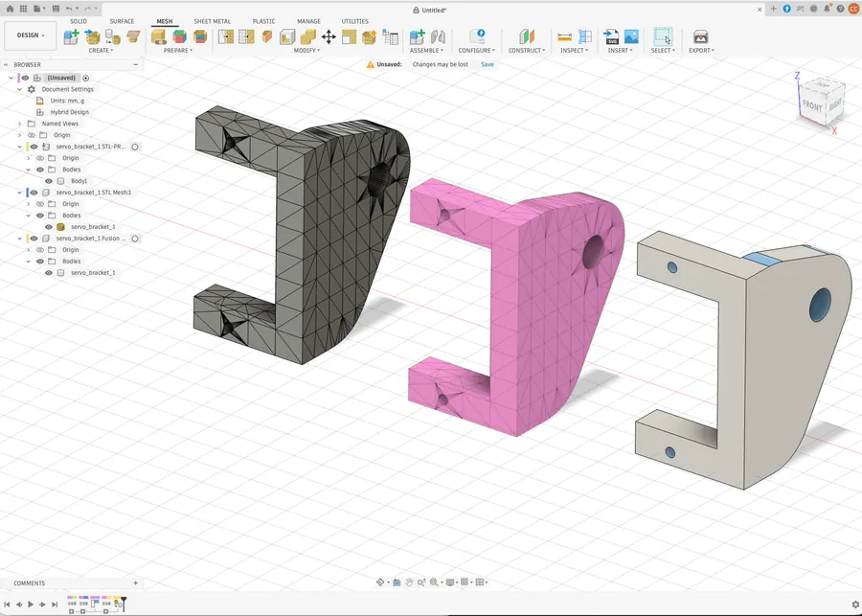862x616 pixels.
Task: Switch to the PLASTIC tab
Action: 264,21
